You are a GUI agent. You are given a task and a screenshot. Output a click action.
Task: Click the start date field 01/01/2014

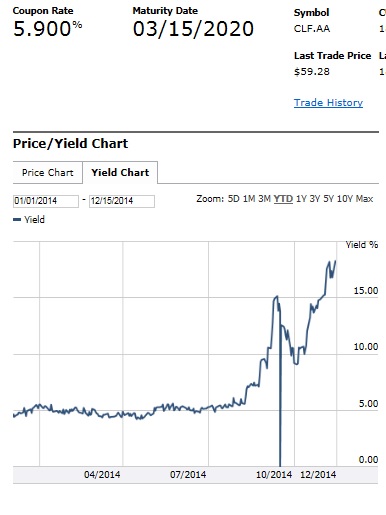pyautogui.click(x=46, y=201)
